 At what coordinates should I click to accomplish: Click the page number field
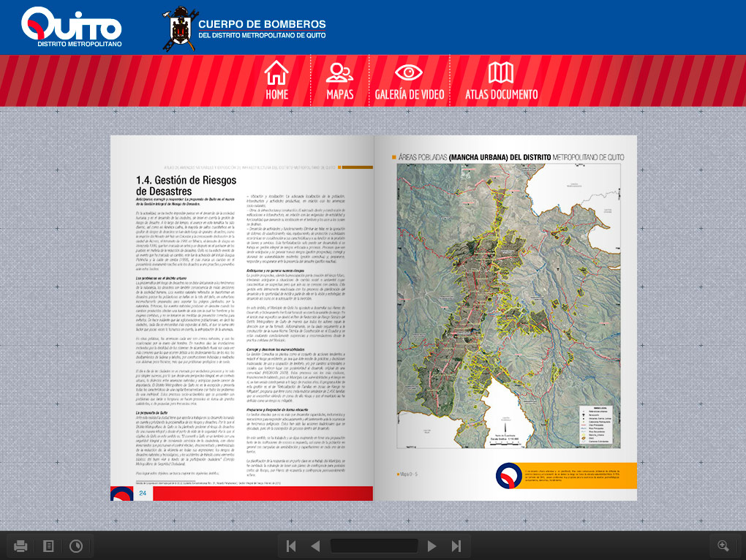pos(374,545)
